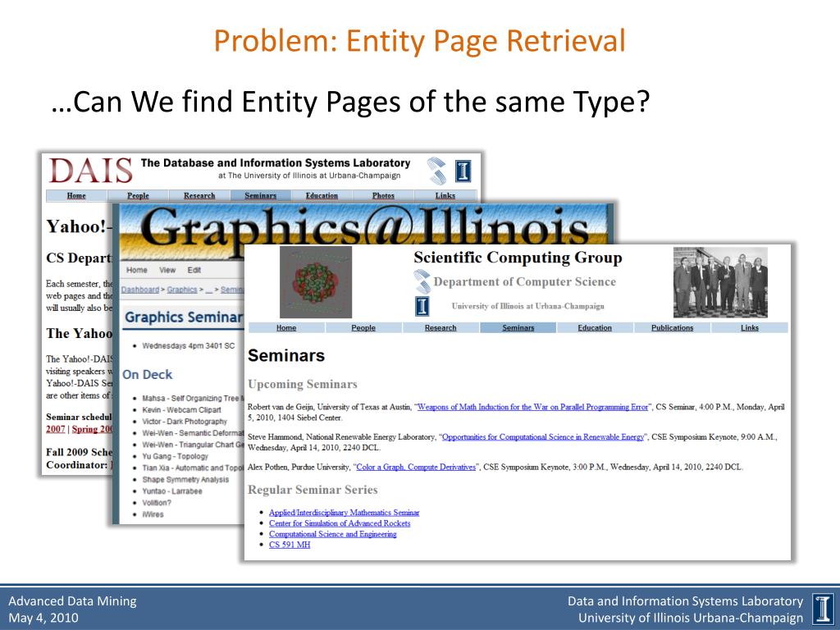Click the DAIS red logo text
This screenshot has width=840, height=630.
point(90,171)
